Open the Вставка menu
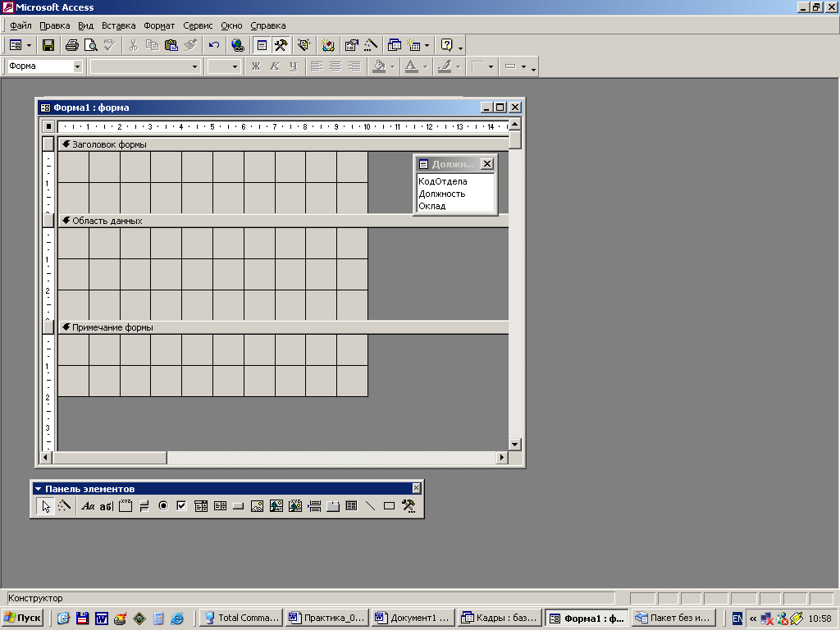840x630 pixels. coord(118,25)
